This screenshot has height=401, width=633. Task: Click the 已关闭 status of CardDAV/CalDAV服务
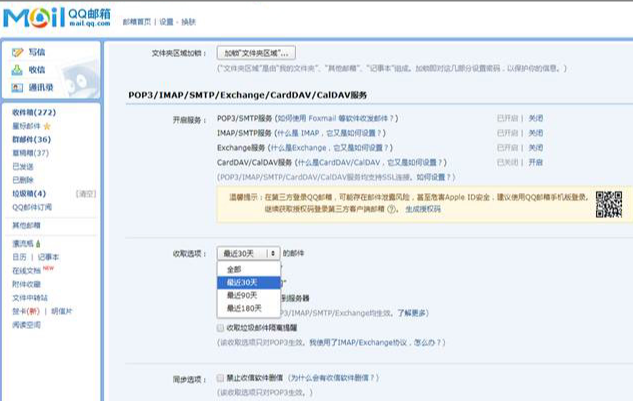(x=507, y=162)
